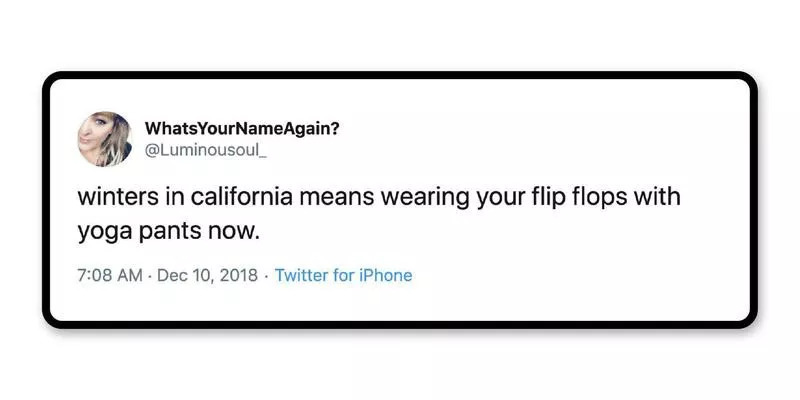800x400 pixels.
Task: Open the WhatsYourNameAgain? display name
Action: pos(242,129)
